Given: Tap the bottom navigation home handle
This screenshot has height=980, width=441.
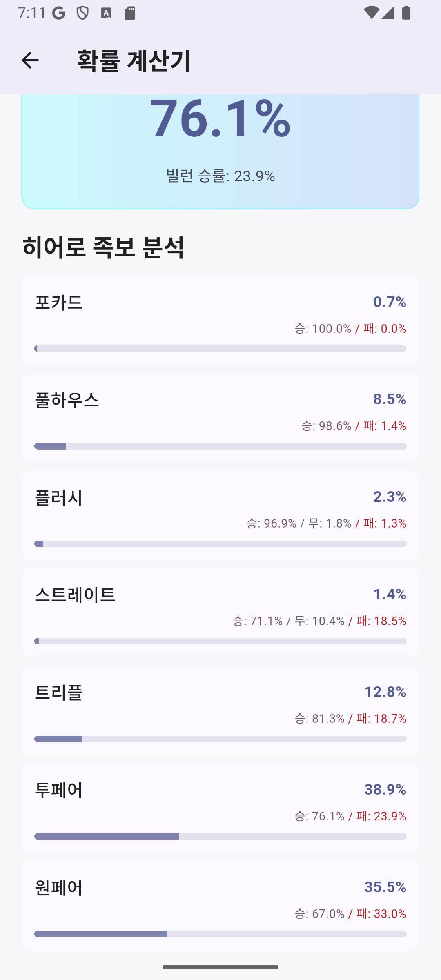Looking at the screenshot, I should point(220,967).
